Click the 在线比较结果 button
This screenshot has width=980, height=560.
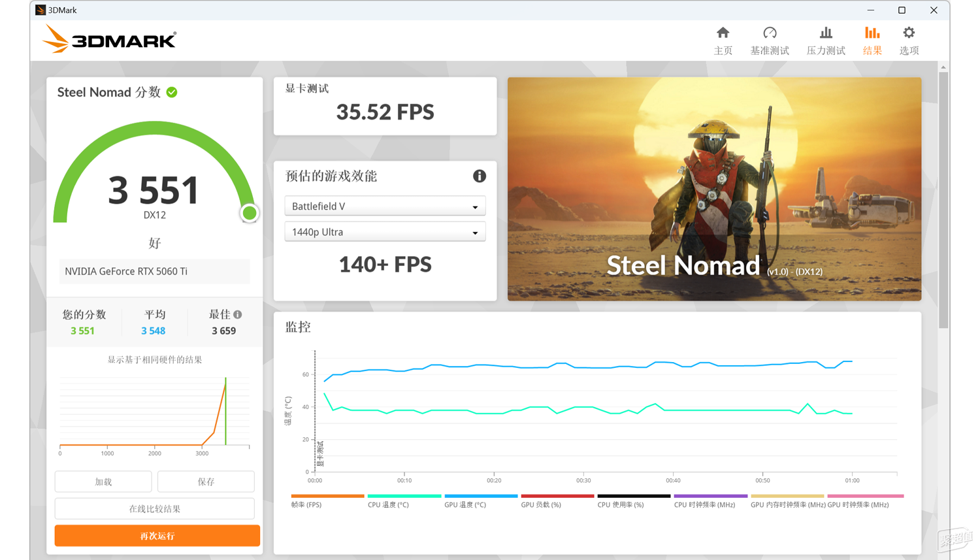coord(155,508)
